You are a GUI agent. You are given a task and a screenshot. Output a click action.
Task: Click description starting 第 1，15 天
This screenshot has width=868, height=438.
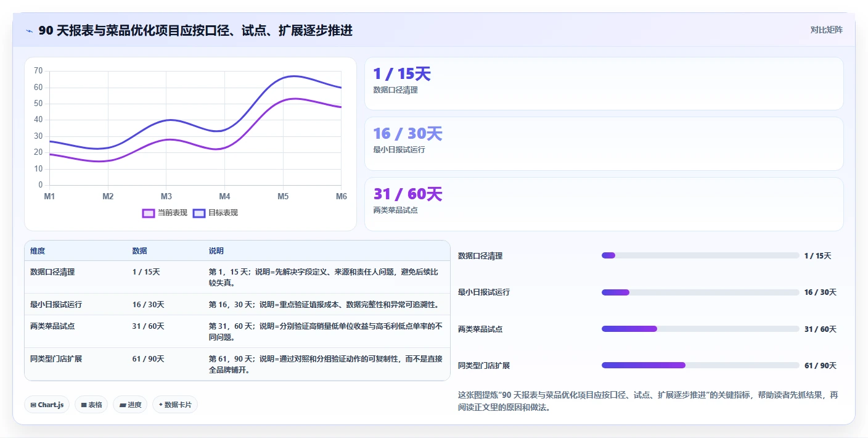pos(324,278)
